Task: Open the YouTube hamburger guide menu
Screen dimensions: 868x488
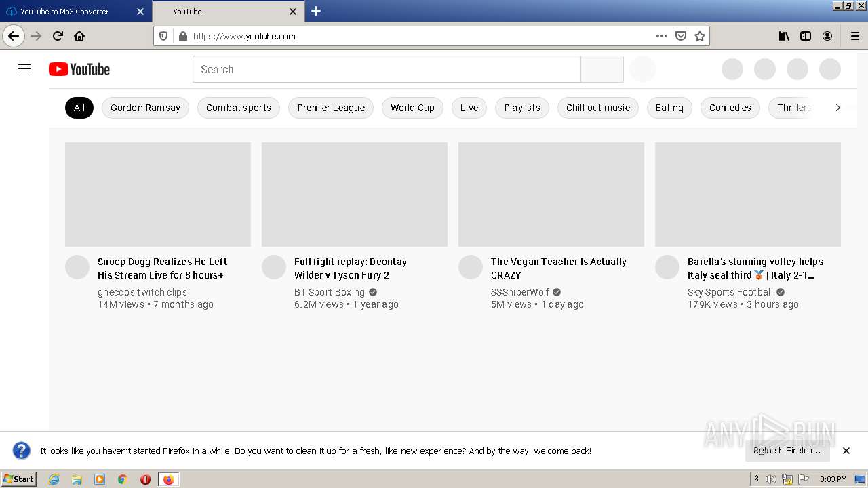Action: [x=24, y=69]
